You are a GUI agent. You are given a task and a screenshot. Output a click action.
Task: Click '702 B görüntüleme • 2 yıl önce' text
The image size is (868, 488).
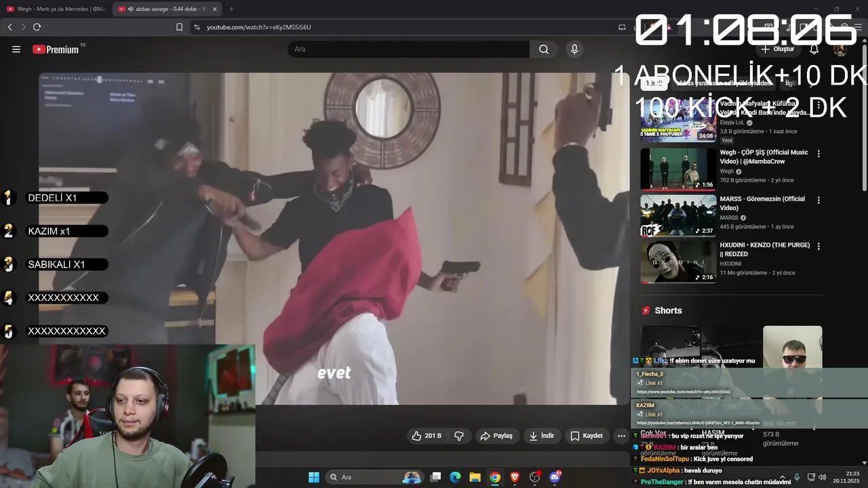click(757, 180)
